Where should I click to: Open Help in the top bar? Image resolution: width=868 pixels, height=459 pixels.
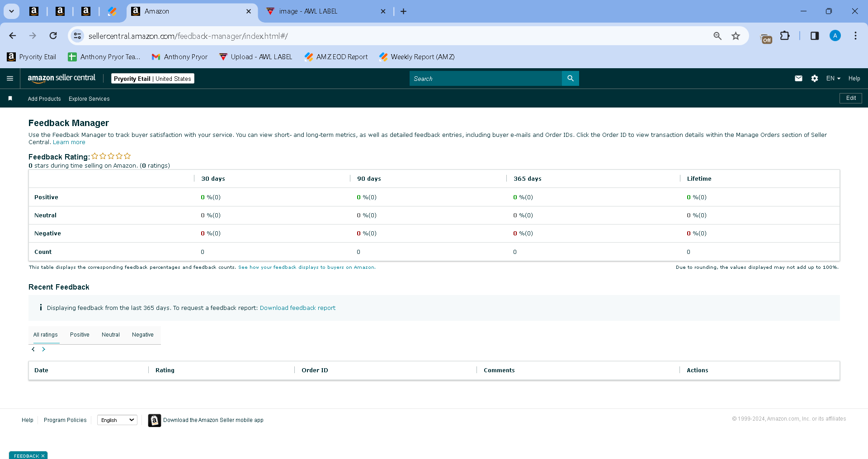[854, 79]
